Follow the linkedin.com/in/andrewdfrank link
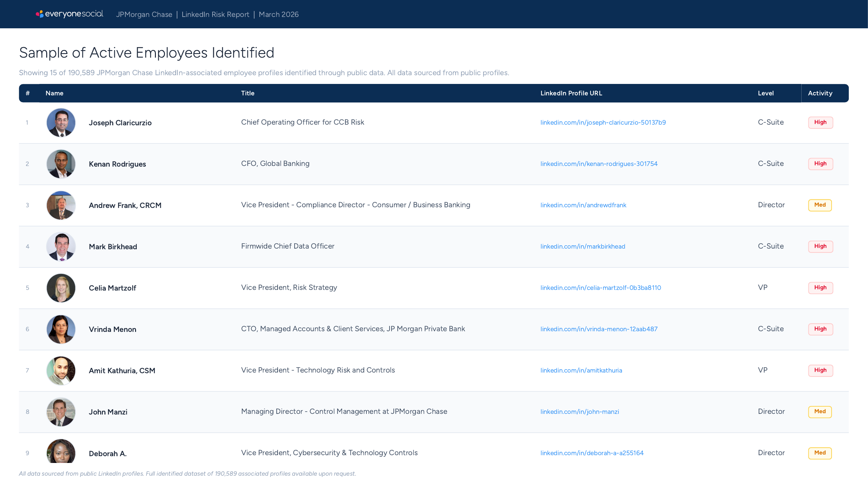 pyautogui.click(x=583, y=205)
